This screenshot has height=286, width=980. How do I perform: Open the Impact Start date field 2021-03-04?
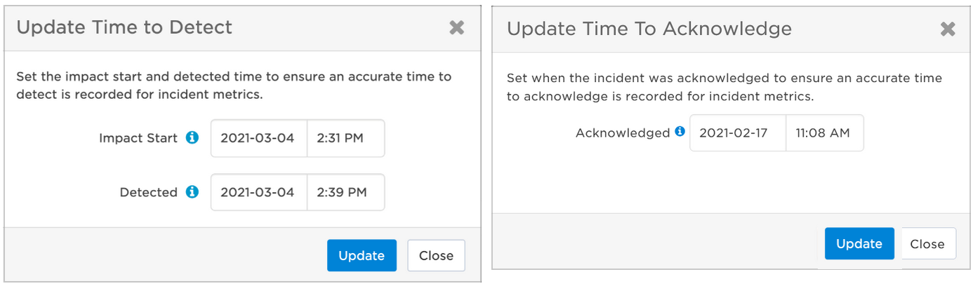point(259,138)
